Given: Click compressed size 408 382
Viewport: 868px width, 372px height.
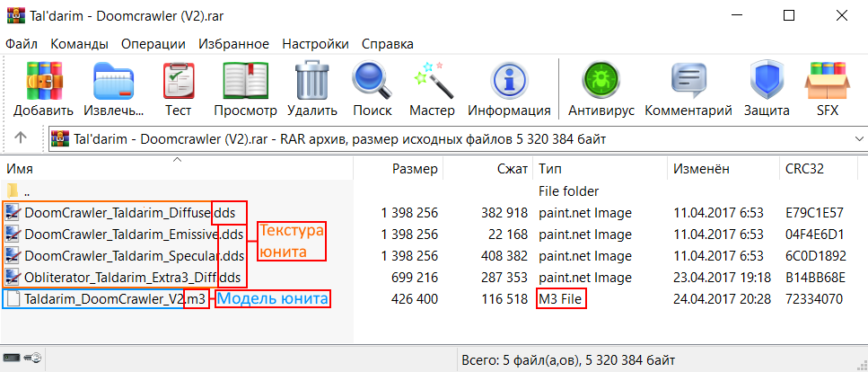Looking at the screenshot, I should click(x=504, y=256).
